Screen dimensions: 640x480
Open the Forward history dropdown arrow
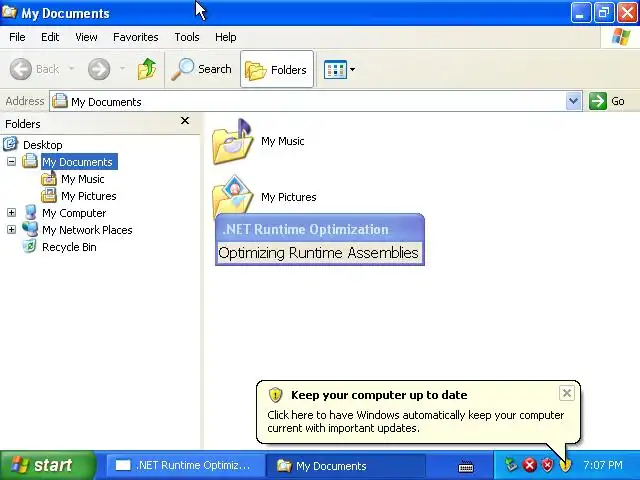122,69
